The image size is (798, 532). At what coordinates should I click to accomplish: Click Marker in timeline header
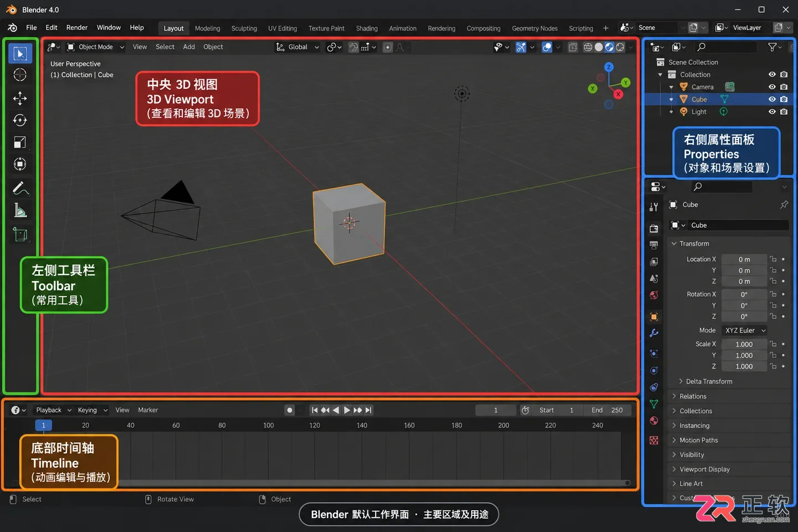(148, 410)
